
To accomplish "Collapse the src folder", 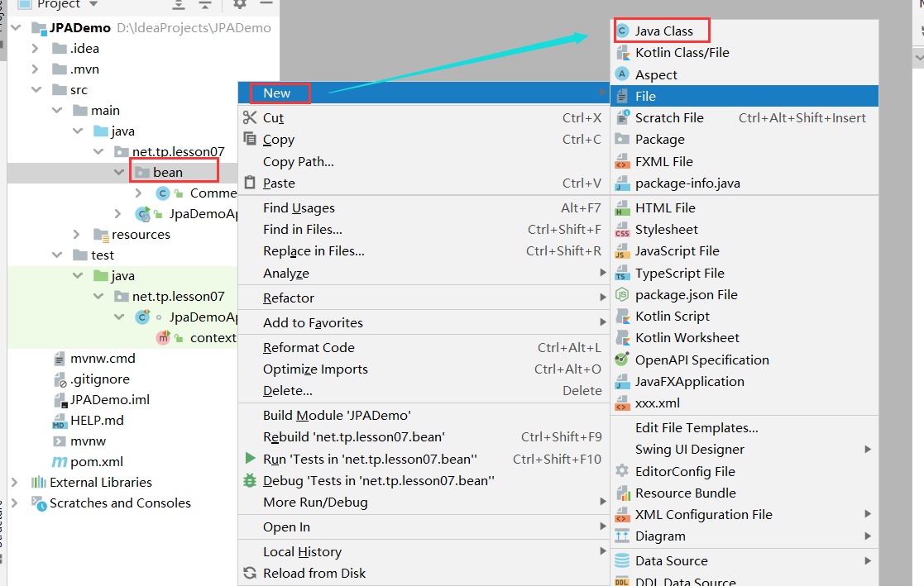I will pyautogui.click(x=36, y=89).
